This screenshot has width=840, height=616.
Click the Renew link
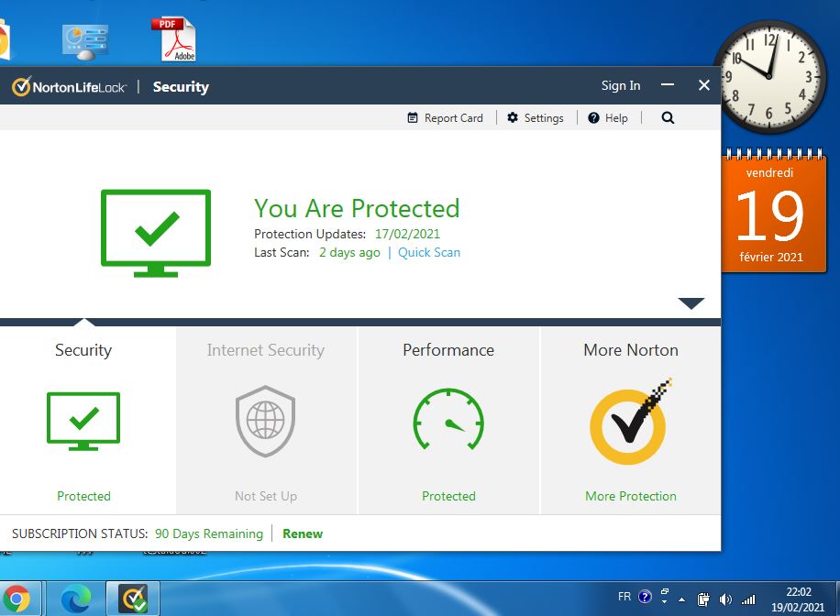[303, 533]
